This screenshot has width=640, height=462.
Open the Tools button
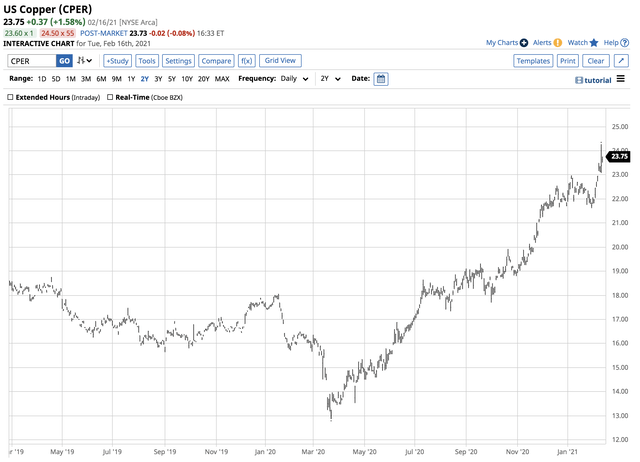[147, 61]
